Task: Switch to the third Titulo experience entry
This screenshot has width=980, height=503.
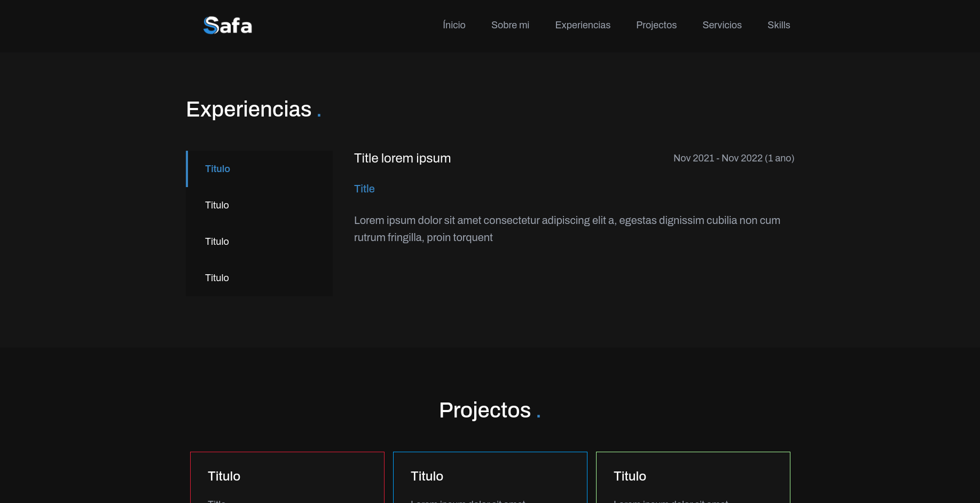Action: pos(217,242)
